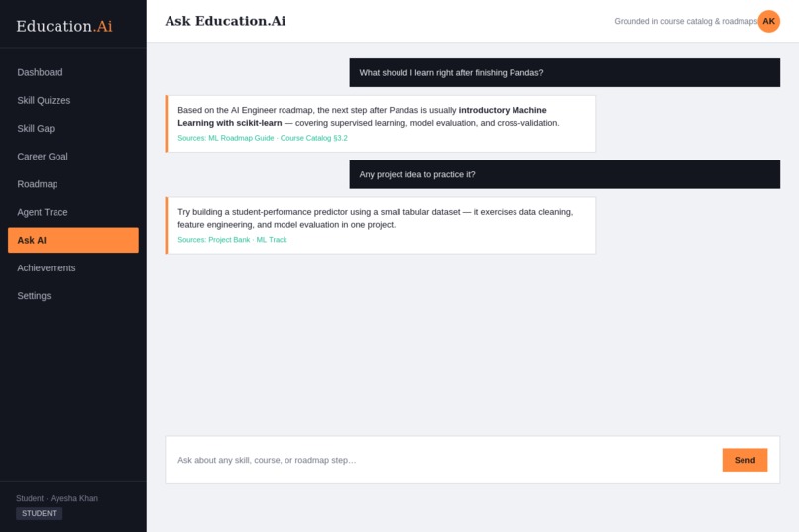View the Achievements page

click(x=73, y=268)
